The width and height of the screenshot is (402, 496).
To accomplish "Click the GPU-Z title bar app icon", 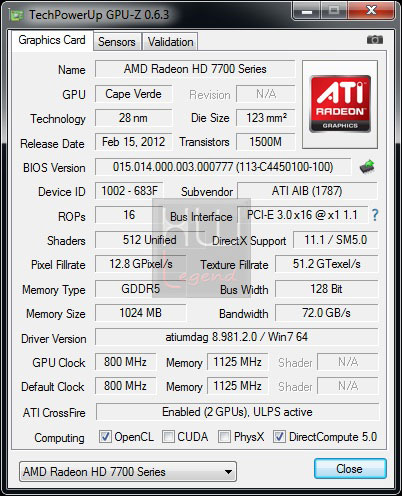I will click(17, 15).
